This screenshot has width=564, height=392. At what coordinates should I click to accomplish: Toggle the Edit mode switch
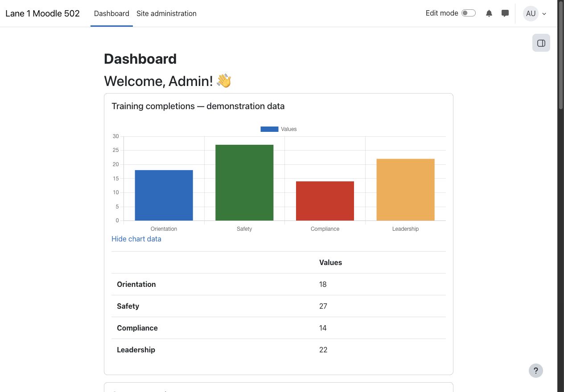(x=469, y=13)
